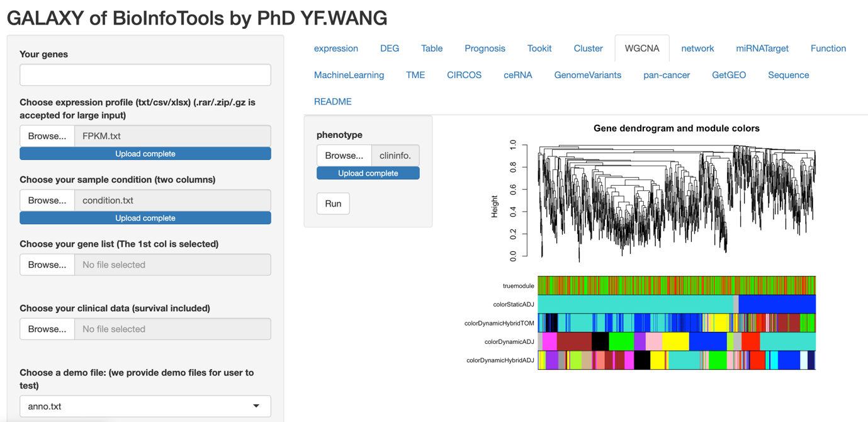The width and height of the screenshot is (868, 422).
Task: Open the README tab
Action: coord(332,101)
